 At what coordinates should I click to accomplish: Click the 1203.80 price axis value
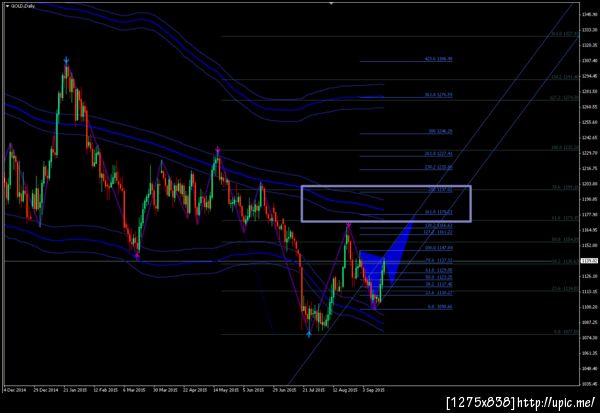tap(589, 184)
